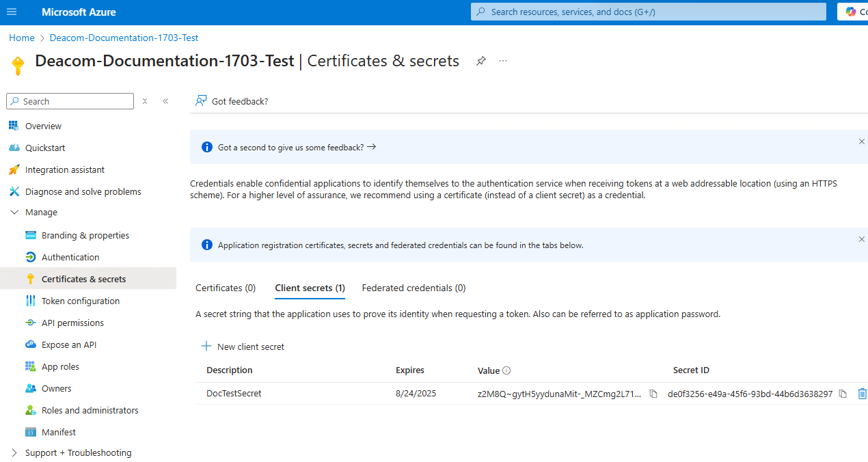Image resolution: width=868 pixels, height=462 pixels.
Task: Open the Azure portal hamburger menu
Action: [12, 12]
